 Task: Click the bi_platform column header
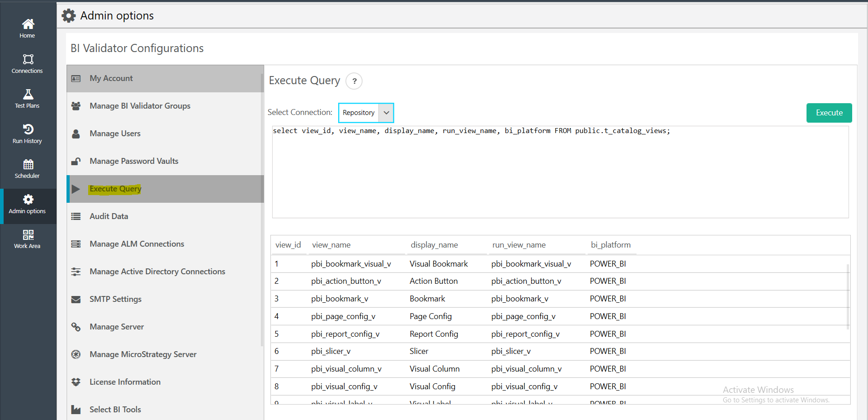coord(611,245)
